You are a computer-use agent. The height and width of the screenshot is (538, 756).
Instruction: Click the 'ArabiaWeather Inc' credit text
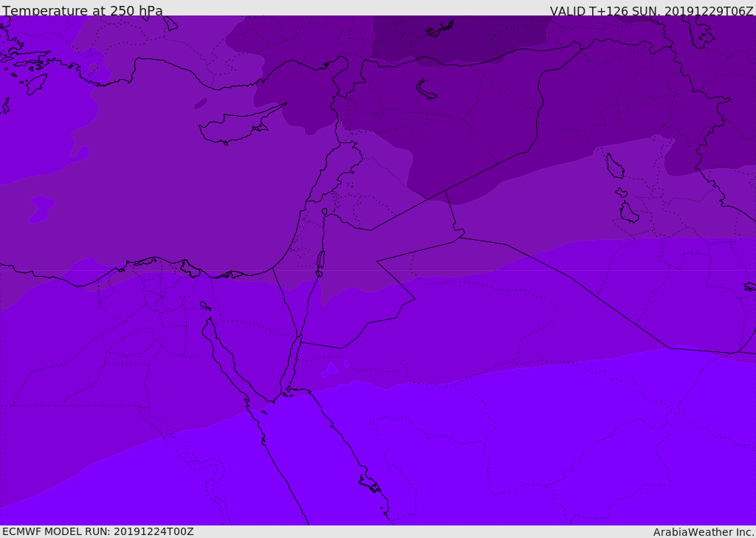pos(703,532)
